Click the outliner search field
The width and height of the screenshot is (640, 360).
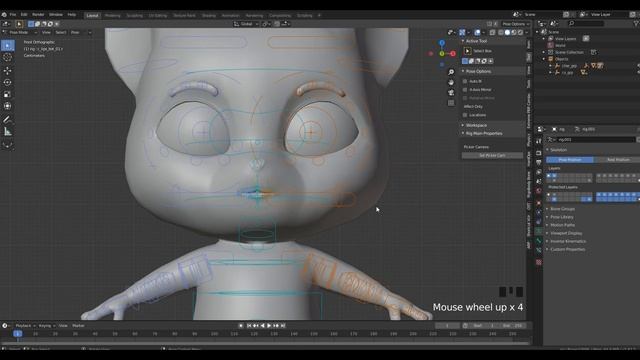click(x=586, y=24)
